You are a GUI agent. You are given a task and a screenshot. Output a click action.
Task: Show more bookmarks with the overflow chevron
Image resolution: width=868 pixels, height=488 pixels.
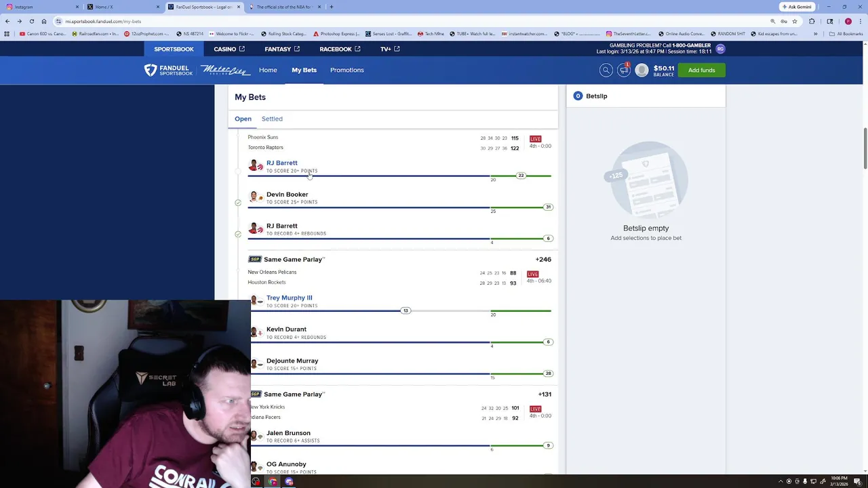[815, 33]
